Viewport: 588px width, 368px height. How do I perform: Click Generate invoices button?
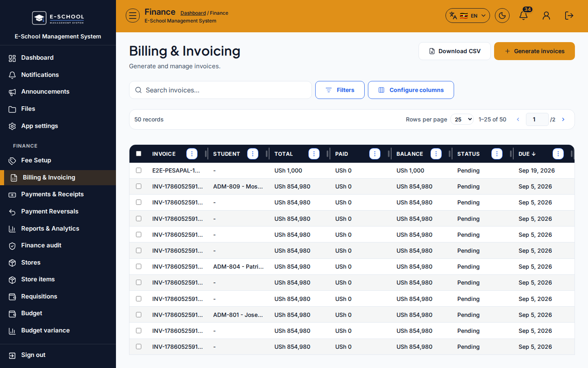coord(535,51)
